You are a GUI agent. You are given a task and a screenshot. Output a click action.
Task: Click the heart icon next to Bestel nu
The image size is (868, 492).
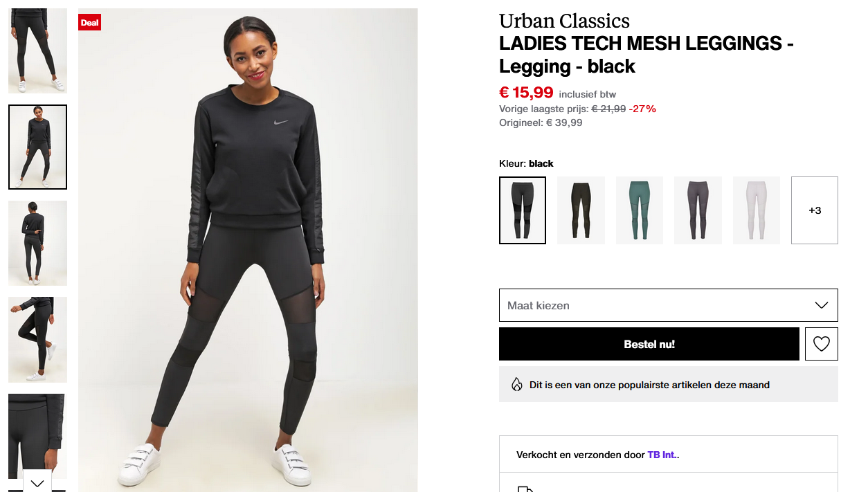click(x=821, y=343)
